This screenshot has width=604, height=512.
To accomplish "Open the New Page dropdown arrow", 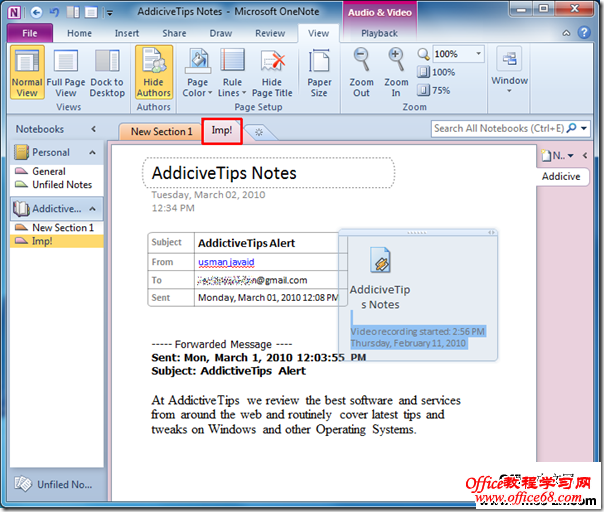I will click(570, 156).
